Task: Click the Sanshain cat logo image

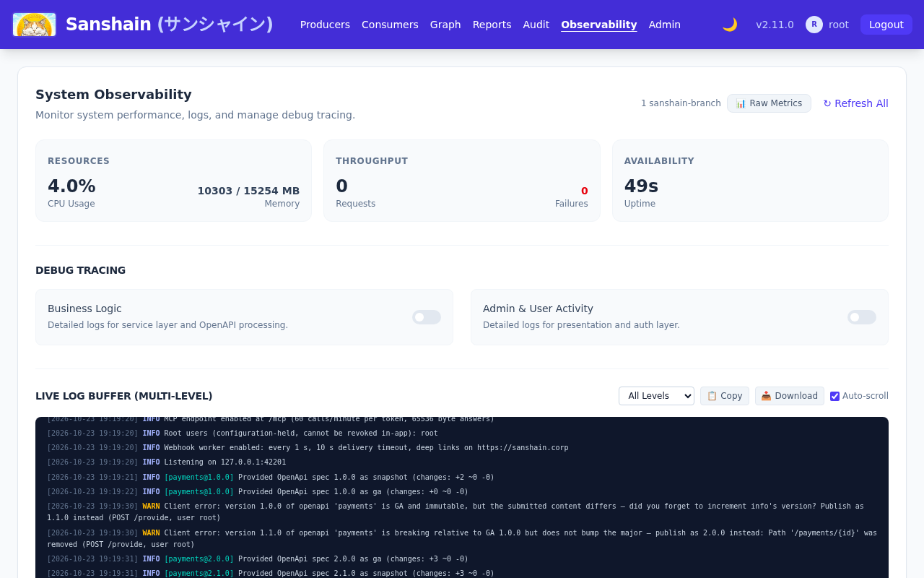Action: coord(34,25)
